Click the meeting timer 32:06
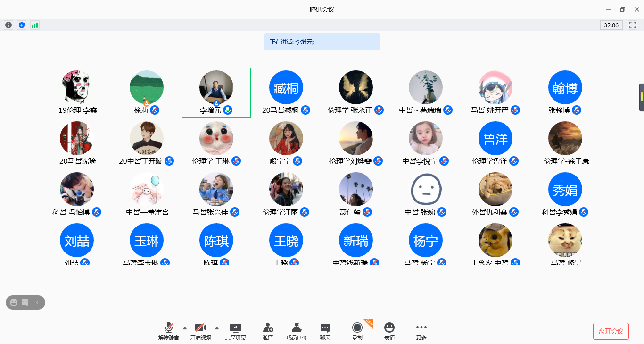 click(x=611, y=25)
